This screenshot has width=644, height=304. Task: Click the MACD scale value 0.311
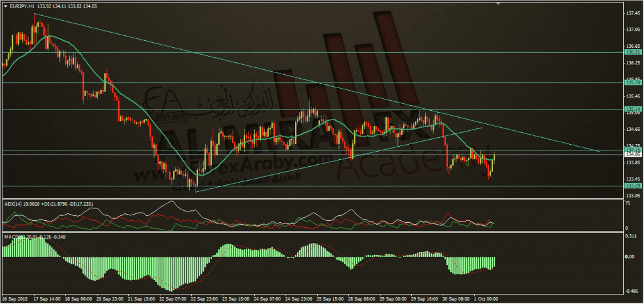pyautogui.click(x=632, y=237)
